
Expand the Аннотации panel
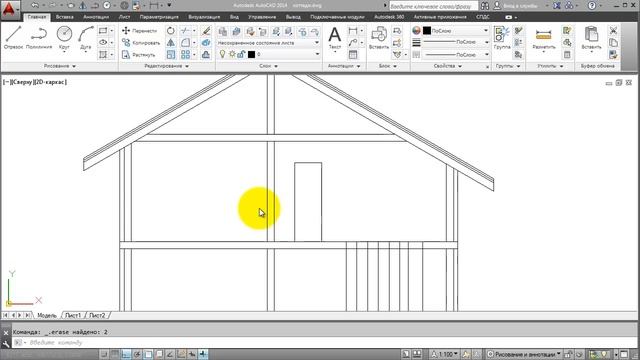344,66
